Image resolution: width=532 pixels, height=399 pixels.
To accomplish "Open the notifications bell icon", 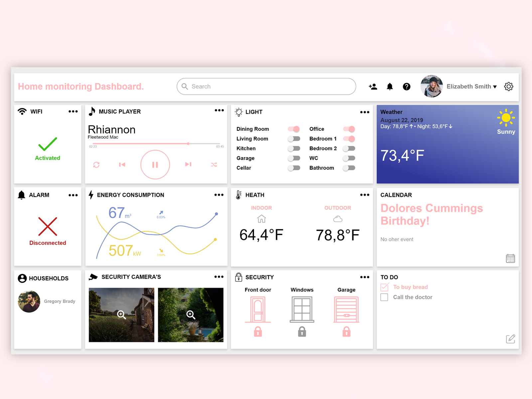I will (389, 86).
